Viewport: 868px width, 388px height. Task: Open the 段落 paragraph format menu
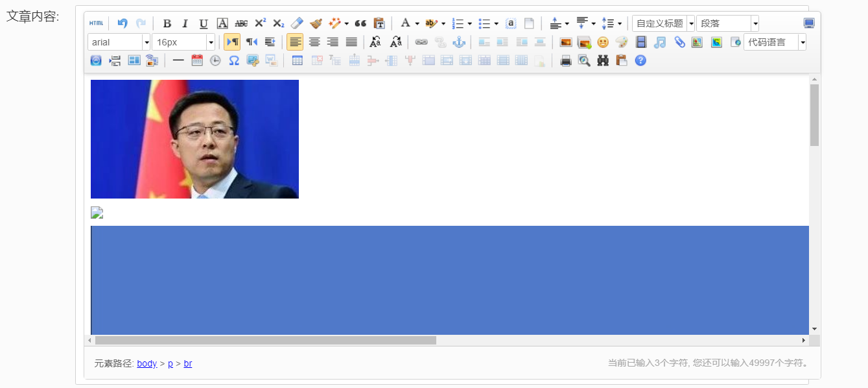755,23
